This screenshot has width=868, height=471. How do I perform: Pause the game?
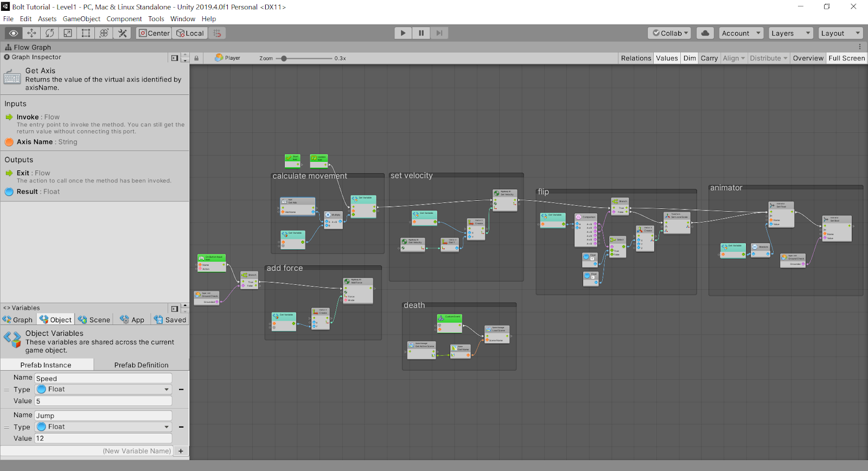tap(421, 33)
